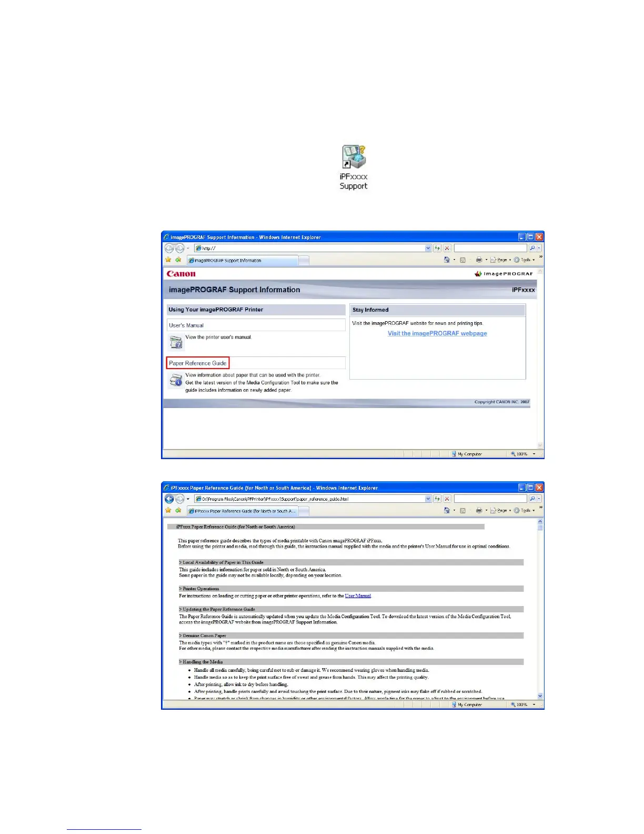The image size is (644, 834).
Task: Open zoom level dropdown in Paper Reference Guide window
Action: [535, 704]
